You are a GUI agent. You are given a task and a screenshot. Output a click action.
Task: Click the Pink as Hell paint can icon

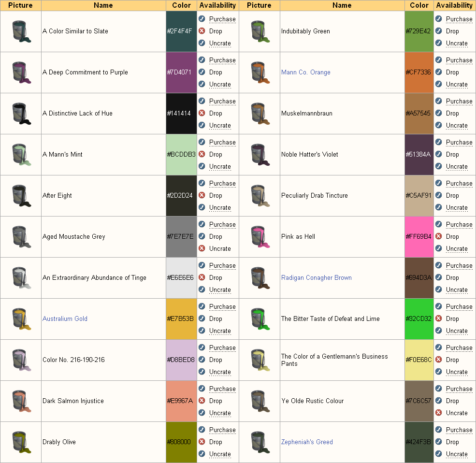(260, 237)
